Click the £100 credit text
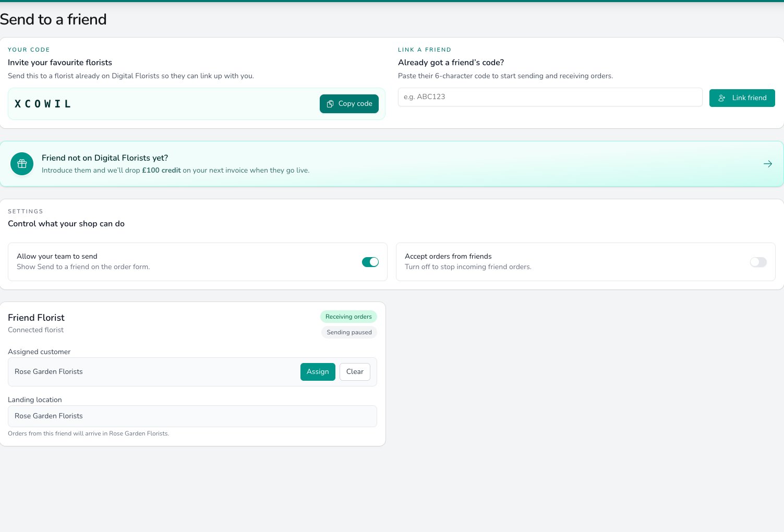784x532 pixels. point(161,171)
